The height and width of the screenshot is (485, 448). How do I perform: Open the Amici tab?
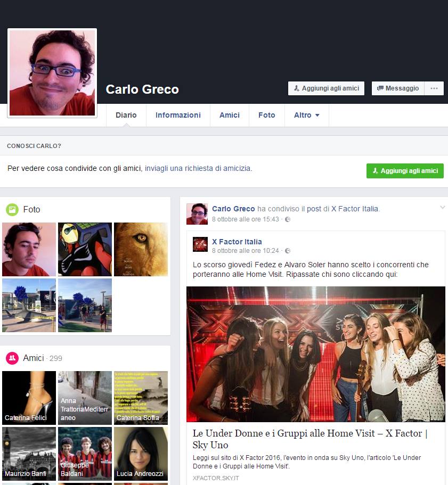coord(230,115)
